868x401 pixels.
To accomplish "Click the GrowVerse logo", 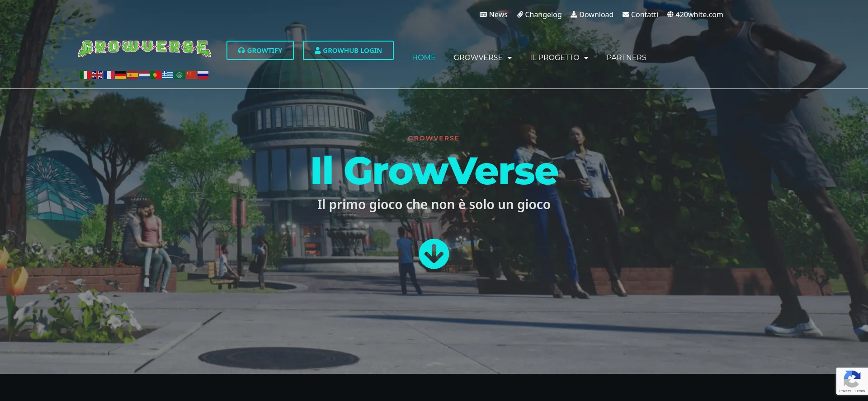I will [144, 48].
